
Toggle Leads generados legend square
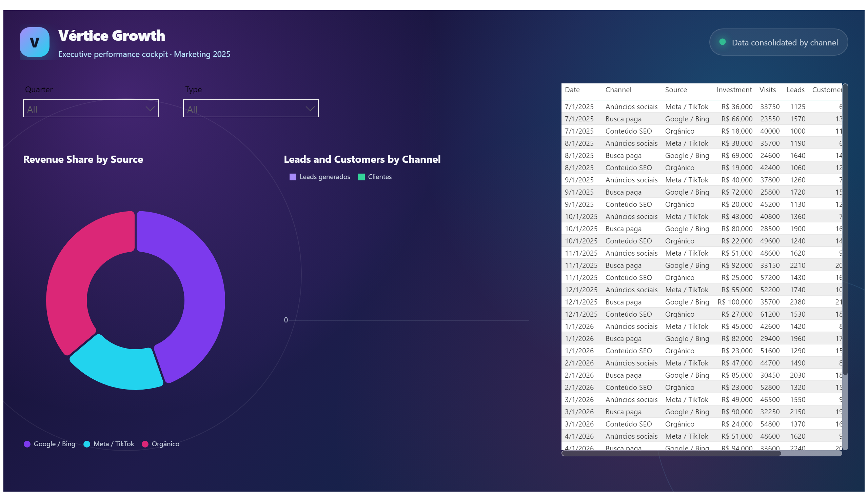pos(293,177)
